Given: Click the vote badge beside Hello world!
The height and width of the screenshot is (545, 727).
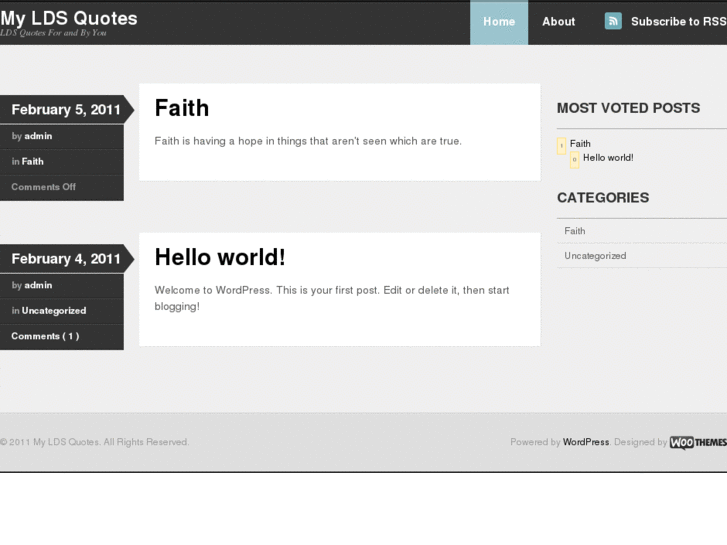Looking at the screenshot, I should pyautogui.click(x=575, y=159).
